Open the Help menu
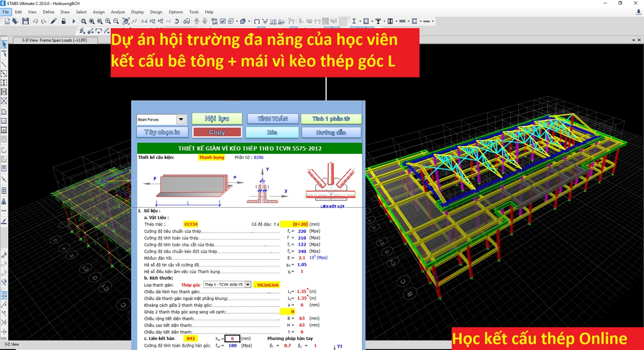Image resolution: width=644 pixels, height=350 pixels. click(x=209, y=12)
